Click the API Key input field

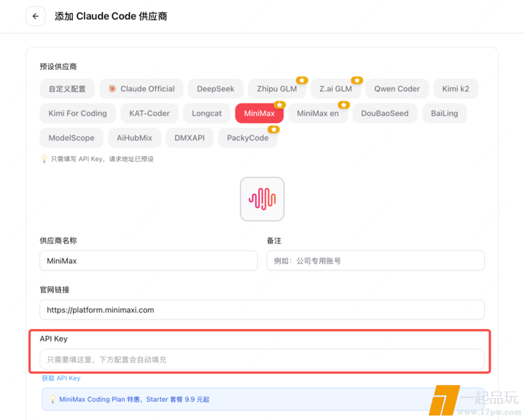262,359
